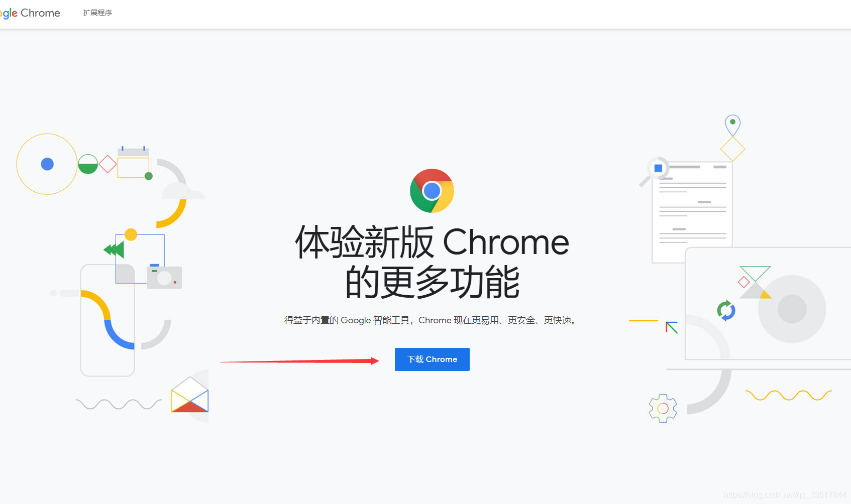
Task: Click the envelope mail illustration icon
Action: (190, 395)
